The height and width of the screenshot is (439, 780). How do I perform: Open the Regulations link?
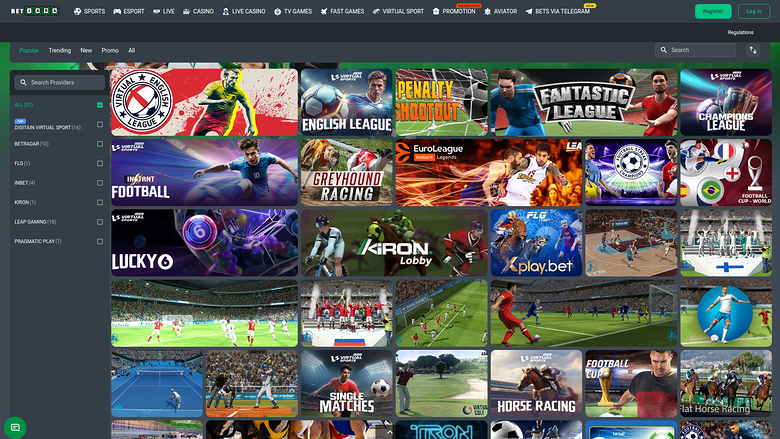tap(740, 32)
